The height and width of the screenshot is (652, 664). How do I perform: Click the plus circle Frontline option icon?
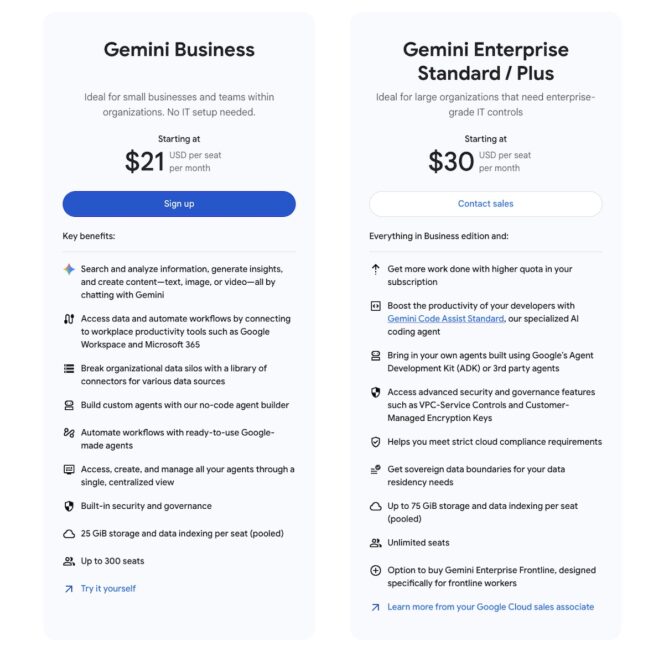pyautogui.click(x=376, y=570)
